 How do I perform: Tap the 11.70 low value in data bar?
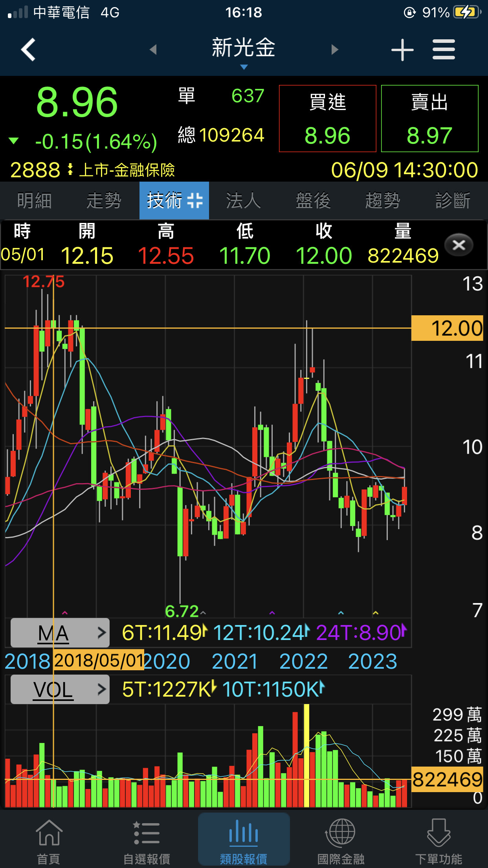tap(245, 256)
